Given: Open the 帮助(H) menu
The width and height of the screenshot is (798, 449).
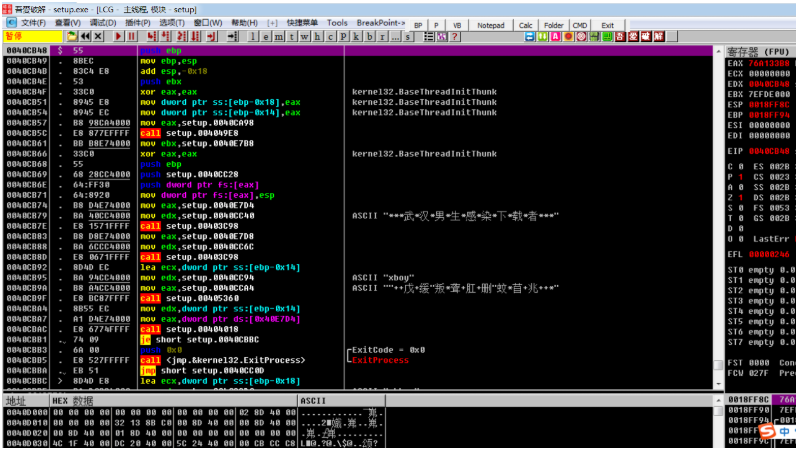Looking at the screenshot, I should point(244,23).
